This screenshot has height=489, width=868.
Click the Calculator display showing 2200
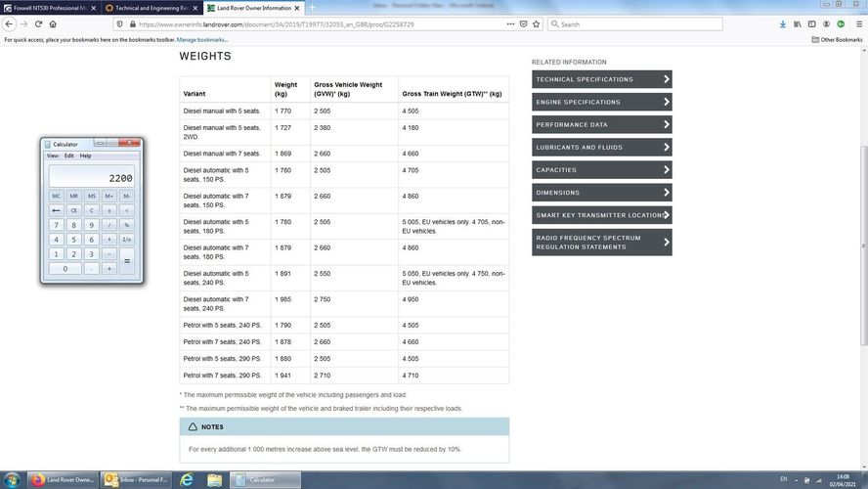[91, 177]
